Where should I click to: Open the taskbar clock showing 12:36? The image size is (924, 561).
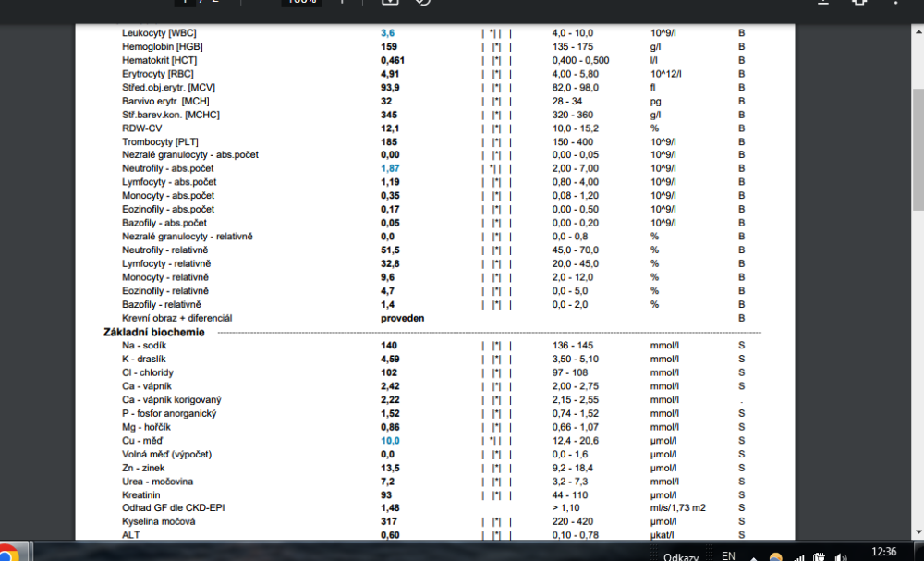coord(883,552)
